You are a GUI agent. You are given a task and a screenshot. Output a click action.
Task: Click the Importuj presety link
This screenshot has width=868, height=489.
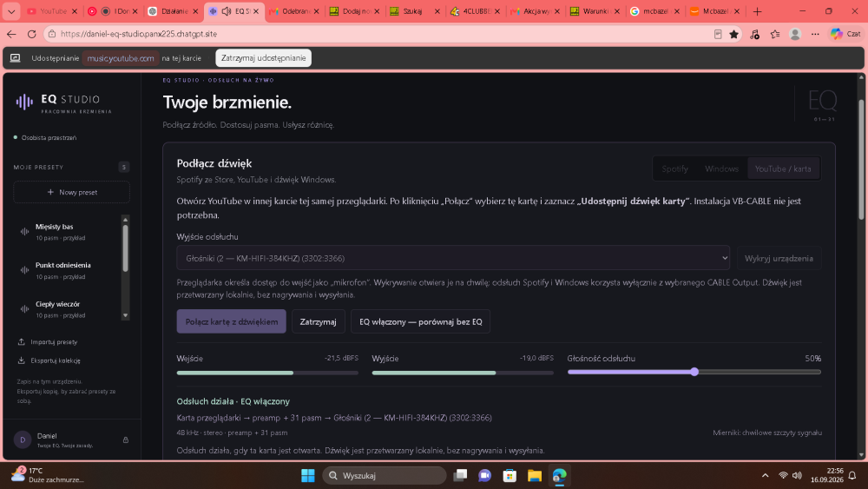(48, 341)
